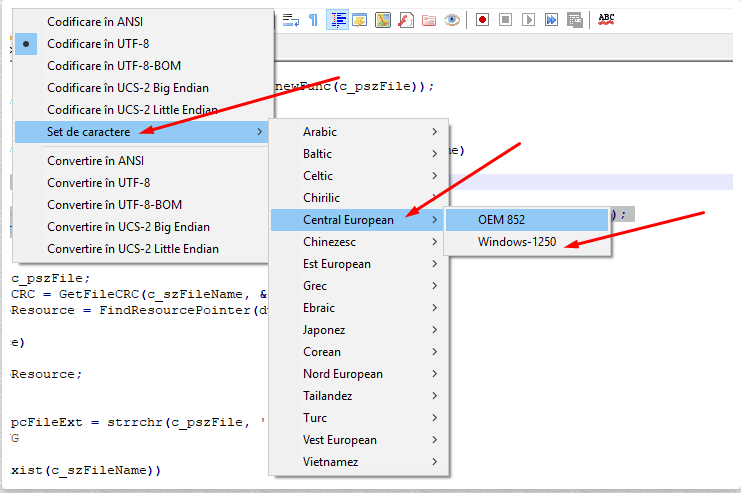Expand the Est European submenu
Image resolution: width=741 pixels, height=493 pixels.
pos(359,264)
